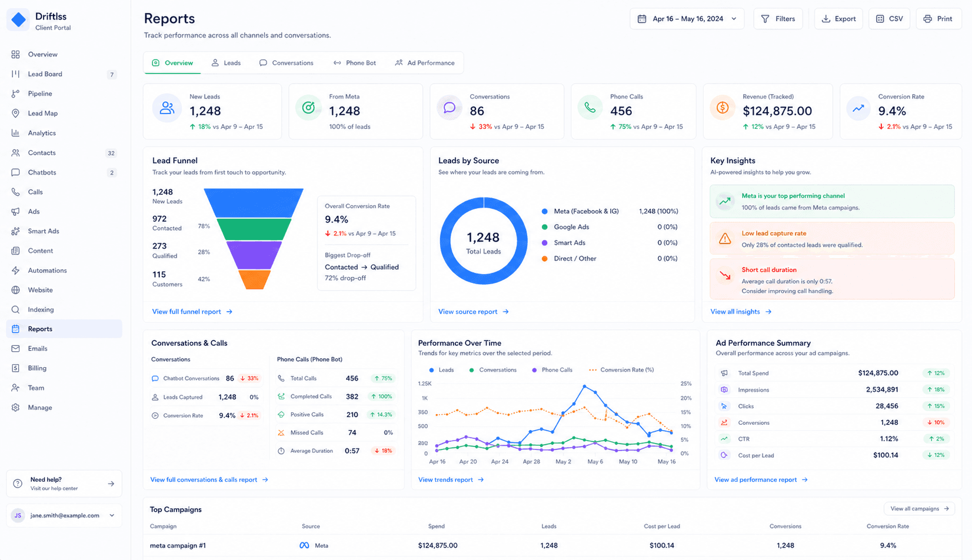972x560 pixels.
Task: Click the Team person icon
Action: point(16,388)
